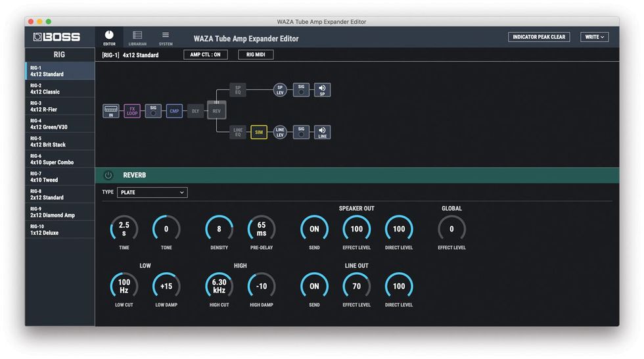Toggle Line Out SEND on/off
The height and width of the screenshot is (359, 644).
pos(314,286)
